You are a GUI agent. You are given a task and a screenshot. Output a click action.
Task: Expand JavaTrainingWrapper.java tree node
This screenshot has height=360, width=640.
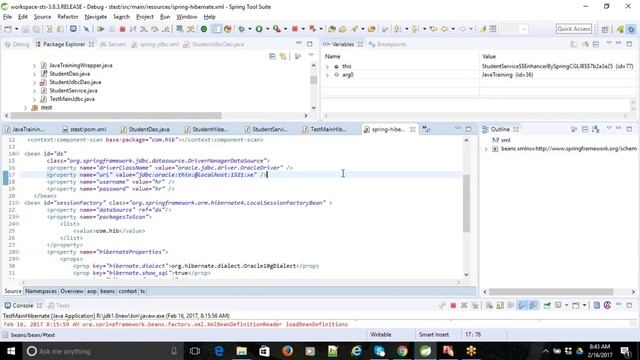[35, 65]
